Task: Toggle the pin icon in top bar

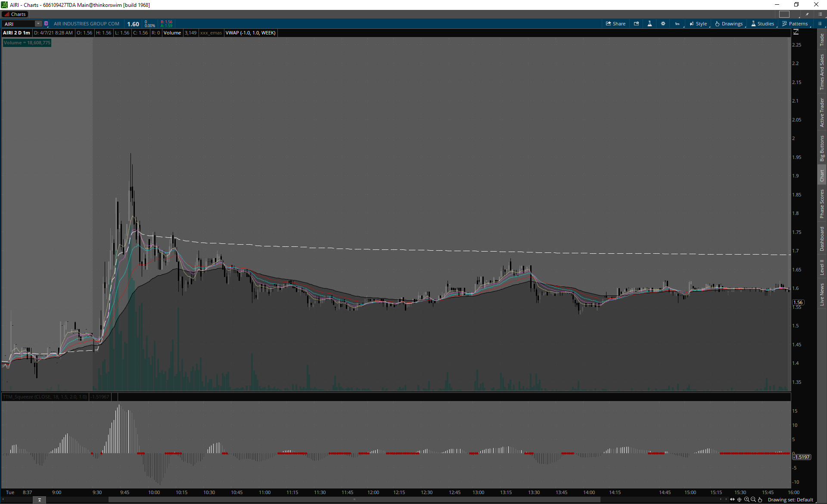Action: point(807,14)
